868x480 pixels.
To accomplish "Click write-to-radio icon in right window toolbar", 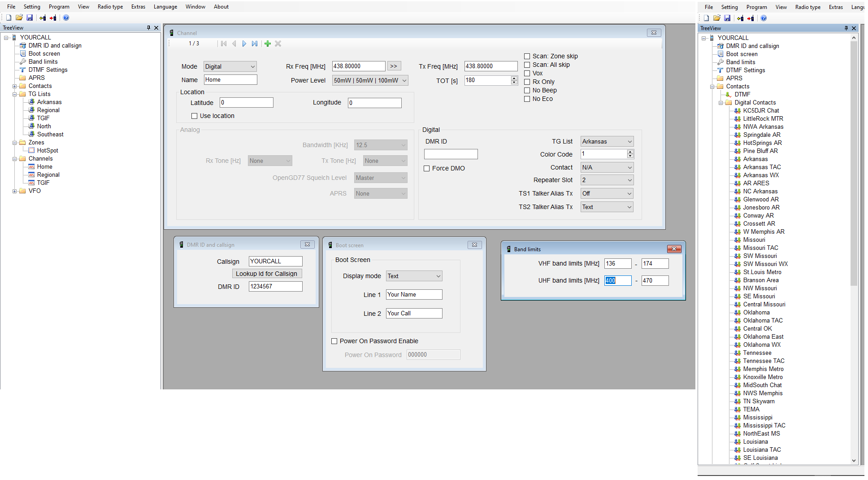I will coord(751,18).
